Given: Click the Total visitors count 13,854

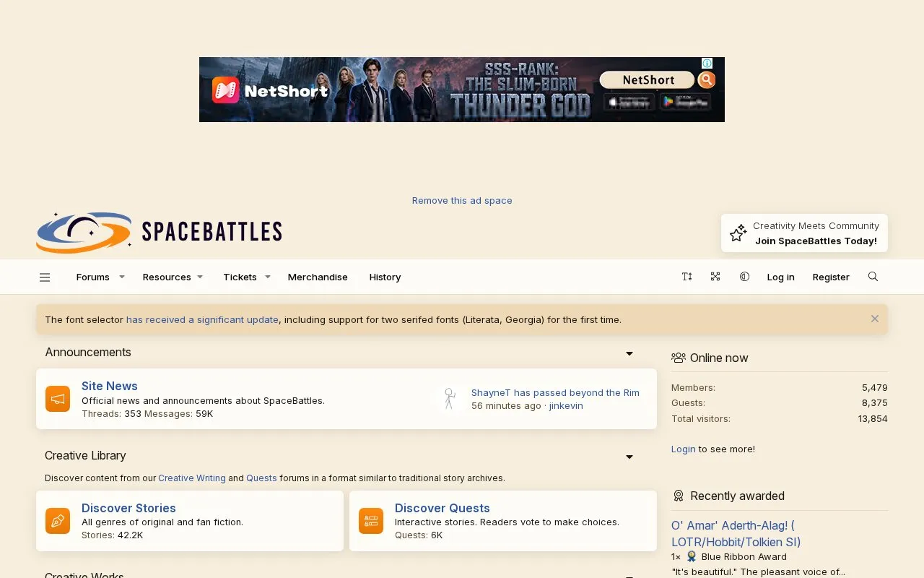Looking at the screenshot, I should [x=873, y=418].
